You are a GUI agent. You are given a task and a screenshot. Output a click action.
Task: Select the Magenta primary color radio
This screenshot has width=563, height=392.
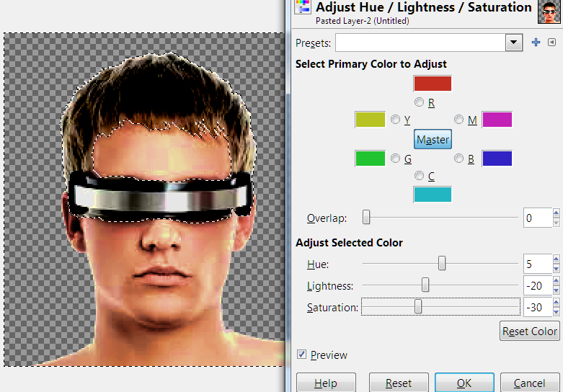click(459, 120)
